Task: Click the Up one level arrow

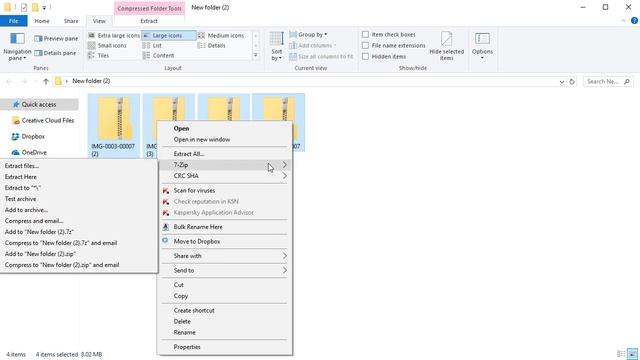Action: pos(46,81)
